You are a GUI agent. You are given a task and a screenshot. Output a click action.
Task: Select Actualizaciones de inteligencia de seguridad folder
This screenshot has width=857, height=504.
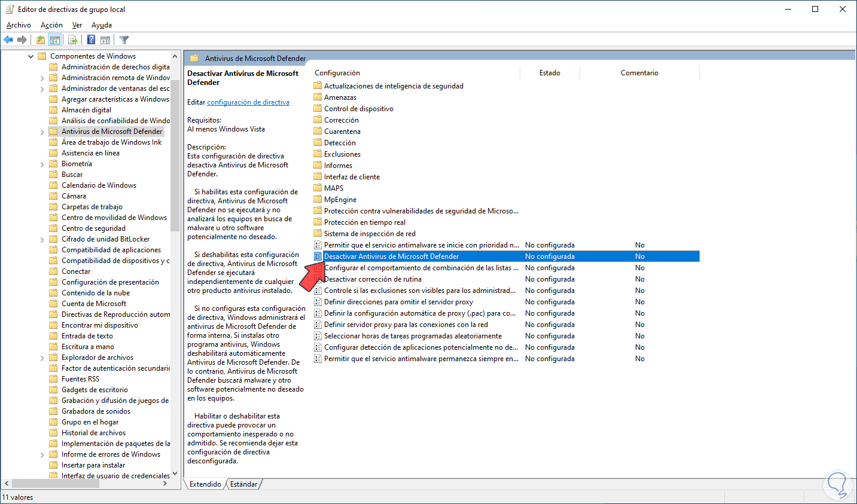point(394,86)
